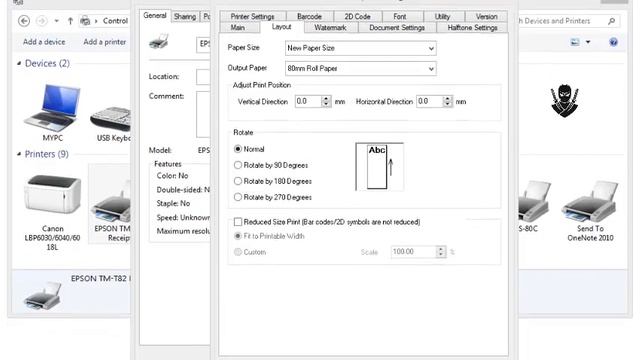This screenshot has width=640, height=360.
Task: Click the Location text field
Action: [x=203, y=77]
